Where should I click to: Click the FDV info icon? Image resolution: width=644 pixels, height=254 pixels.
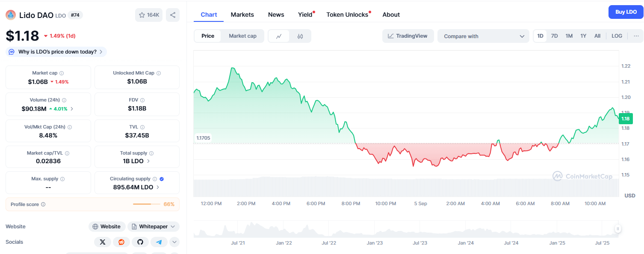142,100
